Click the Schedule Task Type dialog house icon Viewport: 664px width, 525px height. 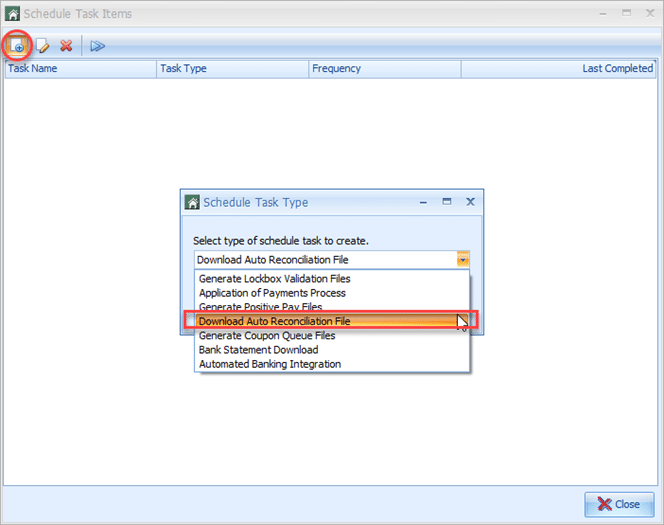pyautogui.click(x=192, y=202)
